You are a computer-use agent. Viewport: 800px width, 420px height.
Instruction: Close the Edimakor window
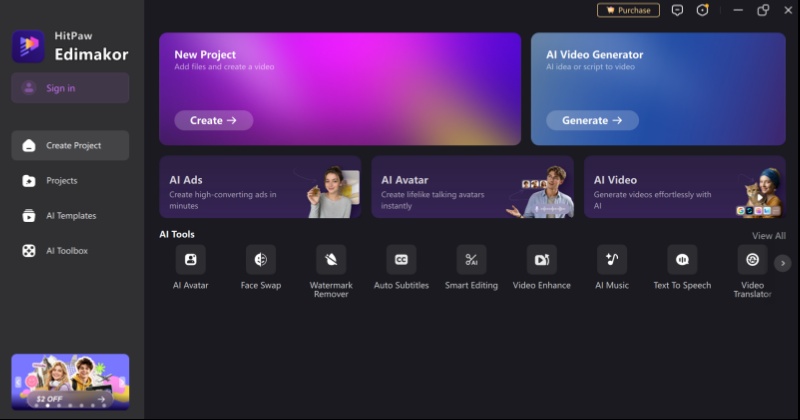click(x=788, y=10)
